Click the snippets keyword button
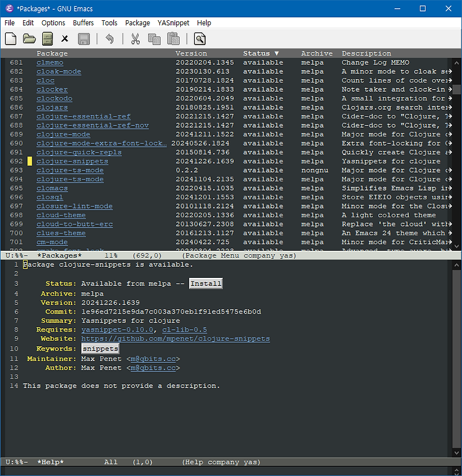The height and width of the screenshot is (476, 462). (100, 348)
